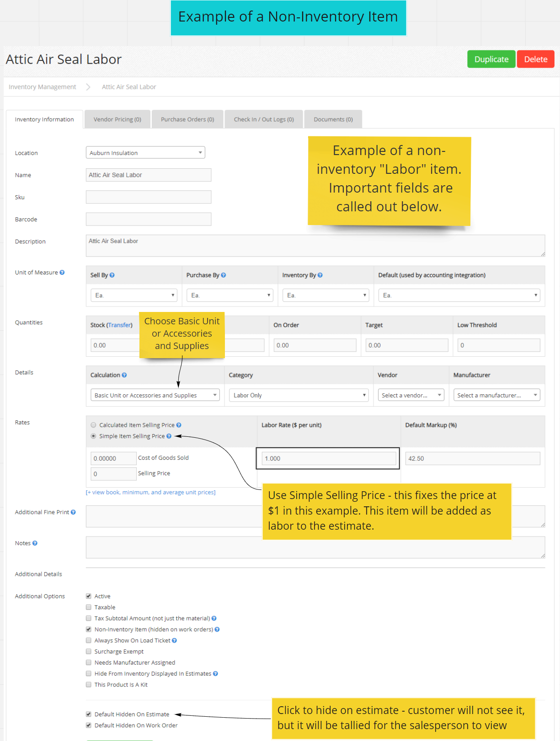This screenshot has width=560, height=741.
Task: Switch to the Vendor Pricing tab
Action: [x=117, y=119]
